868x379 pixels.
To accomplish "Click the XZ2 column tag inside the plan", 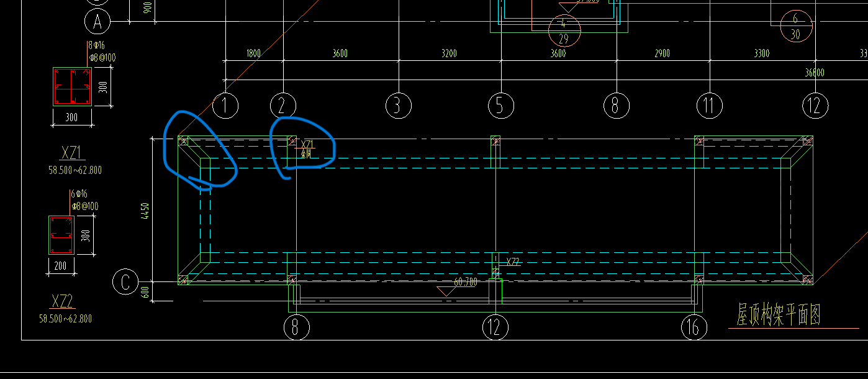I will coord(513,262).
